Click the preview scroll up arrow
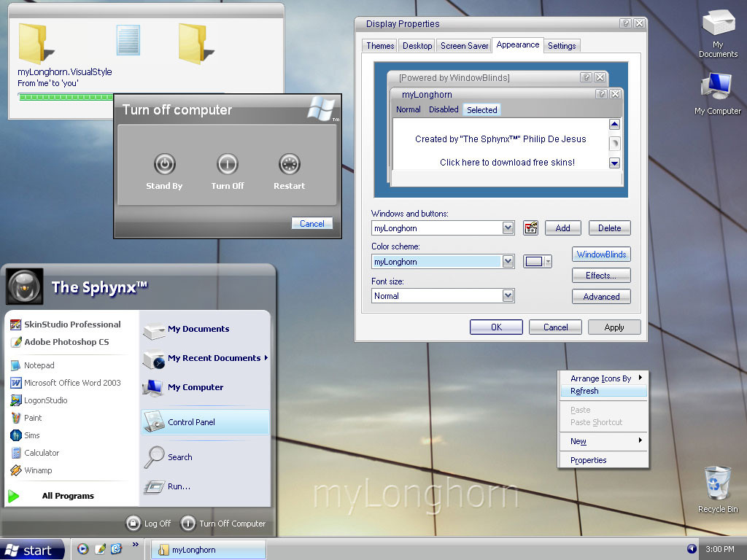The height and width of the screenshot is (560, 747). pyautogui.click(x=614, y=124)
